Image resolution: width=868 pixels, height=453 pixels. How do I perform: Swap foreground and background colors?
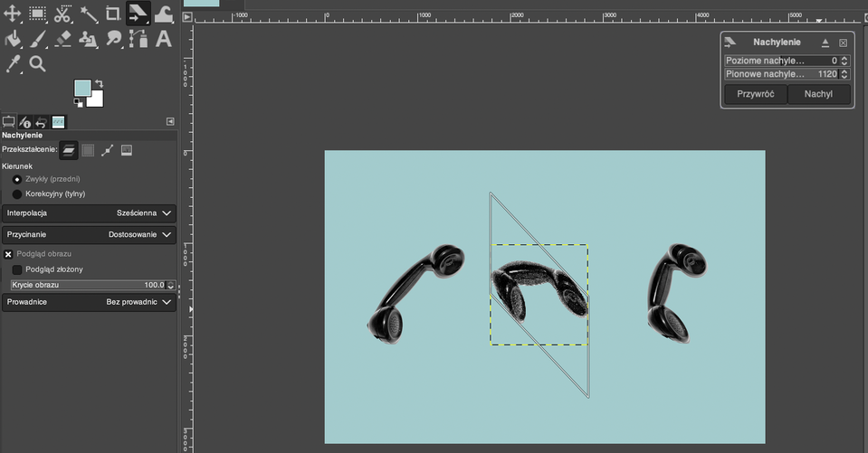(x=100, y=83)
